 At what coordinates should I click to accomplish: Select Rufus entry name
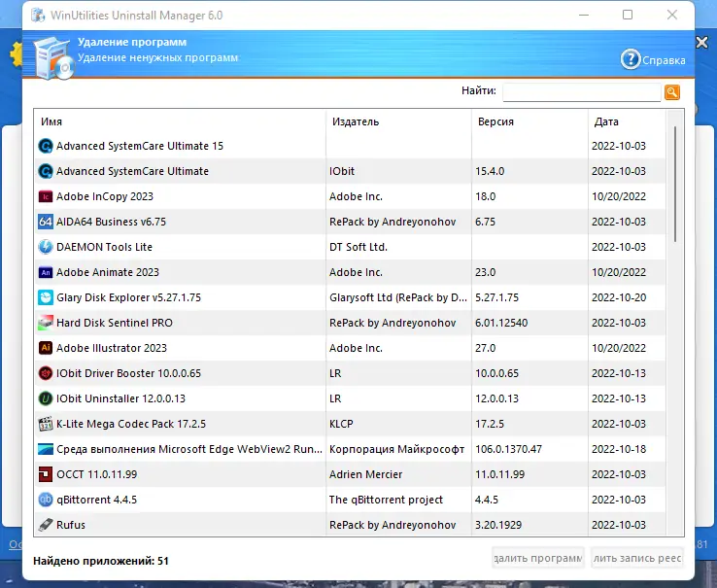click(71, 525)
